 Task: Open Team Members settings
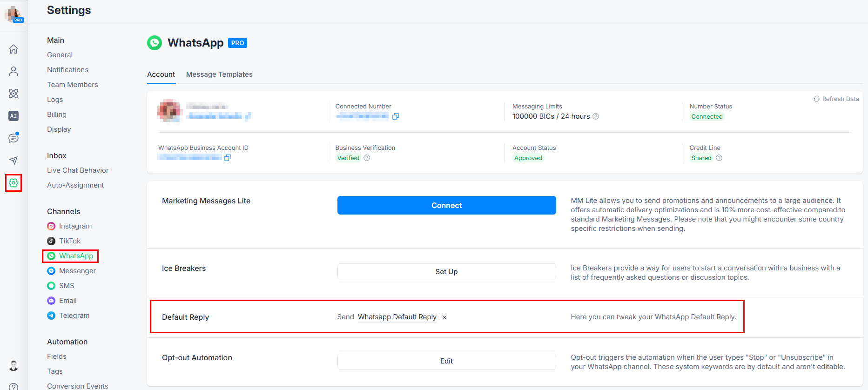(x=73, y=85)
